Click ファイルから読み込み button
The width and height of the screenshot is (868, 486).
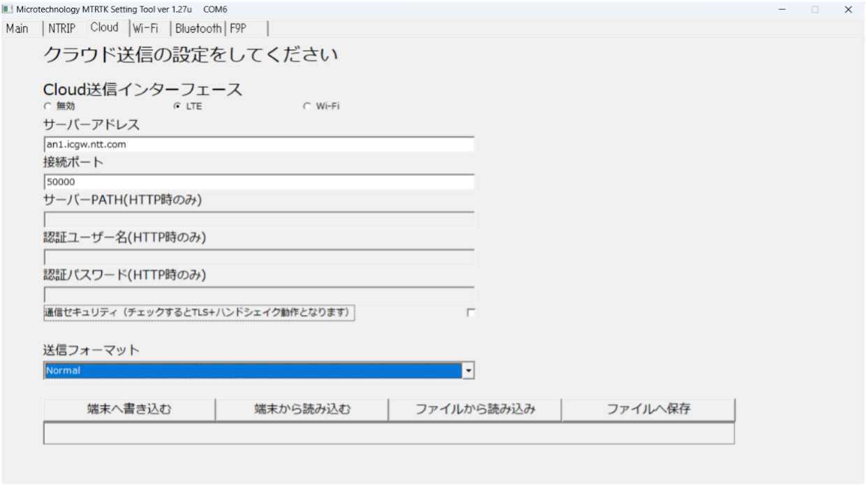tap(475, 410)
